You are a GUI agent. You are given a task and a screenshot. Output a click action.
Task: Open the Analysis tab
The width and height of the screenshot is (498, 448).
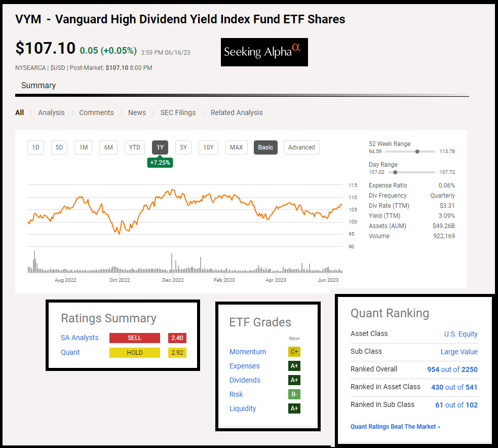51,113
